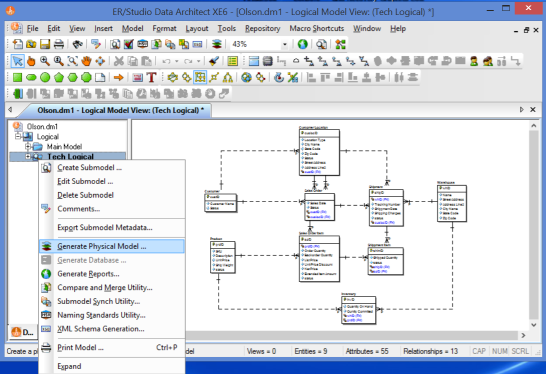
Task: Click the binoculars Find icon
Action: pyautogui.click(x=77, y=44)
